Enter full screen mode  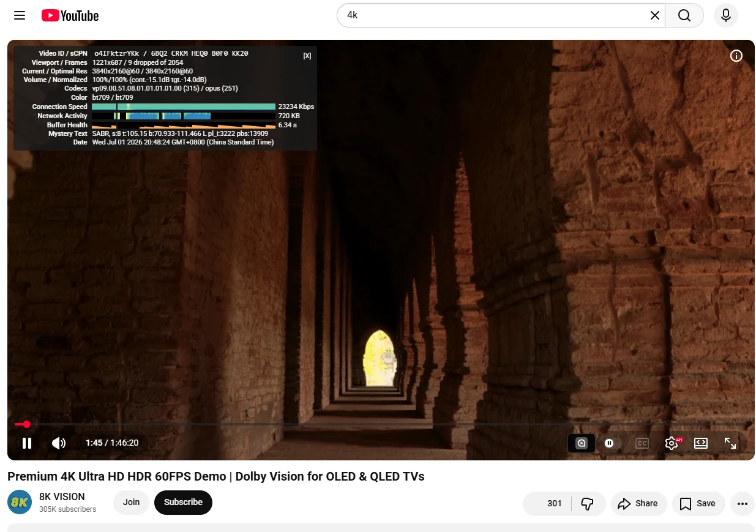pos(730,443)
